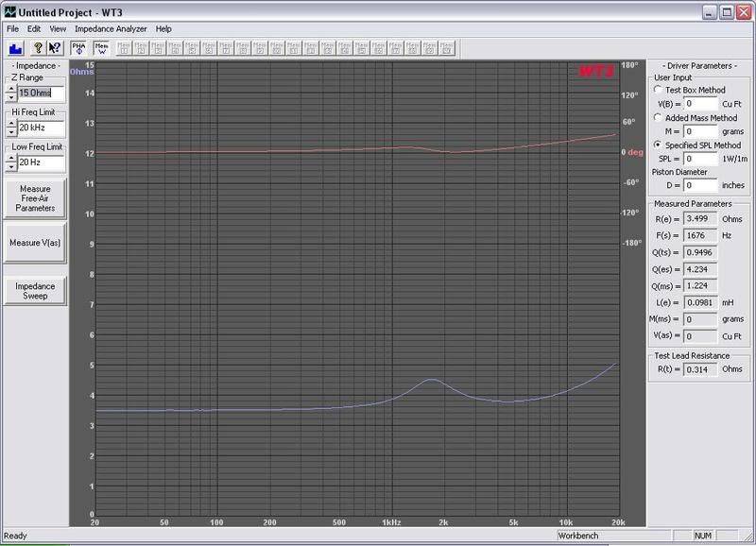The width and height of the screenshot is (756, 546).
Task: Raise Hi Freq Limit with up arrow
Action: (x=11, y=124)
